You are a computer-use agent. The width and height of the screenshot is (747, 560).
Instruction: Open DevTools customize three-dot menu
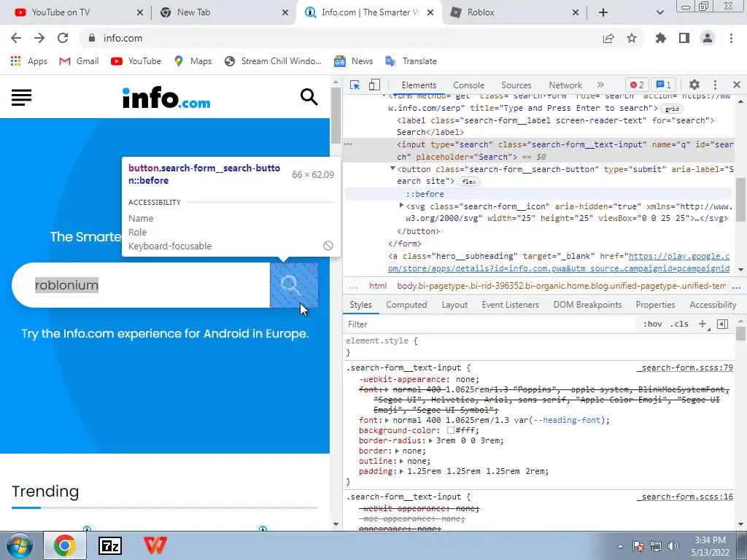(x=715, y=85)
